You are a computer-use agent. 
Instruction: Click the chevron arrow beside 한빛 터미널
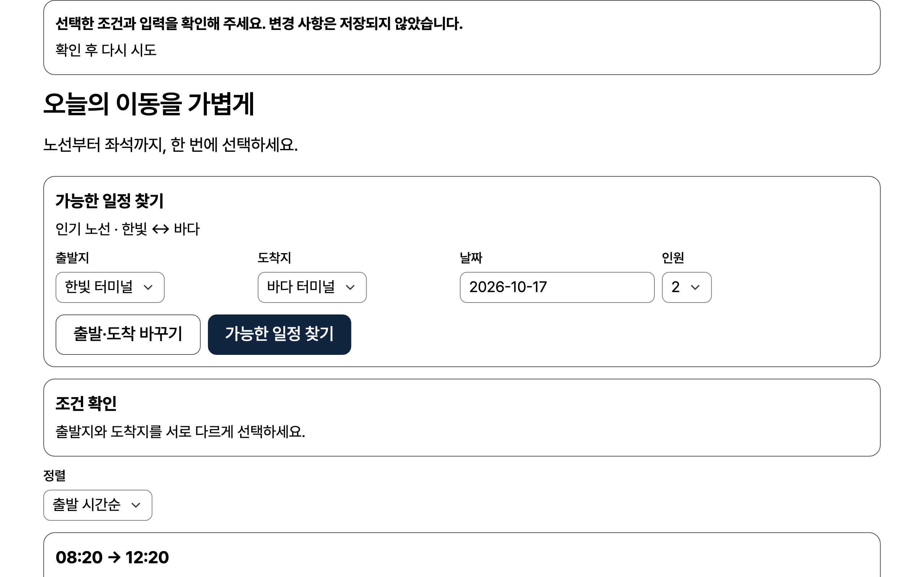[148, 287]
